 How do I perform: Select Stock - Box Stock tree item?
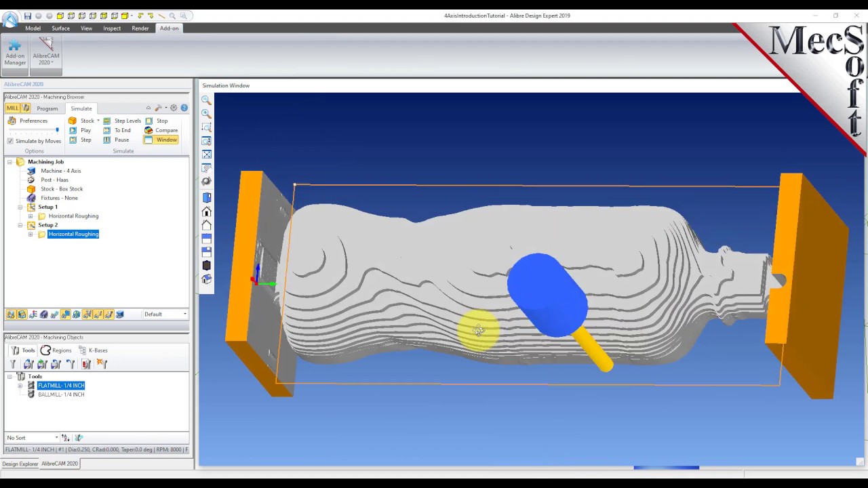coord(61,189)
